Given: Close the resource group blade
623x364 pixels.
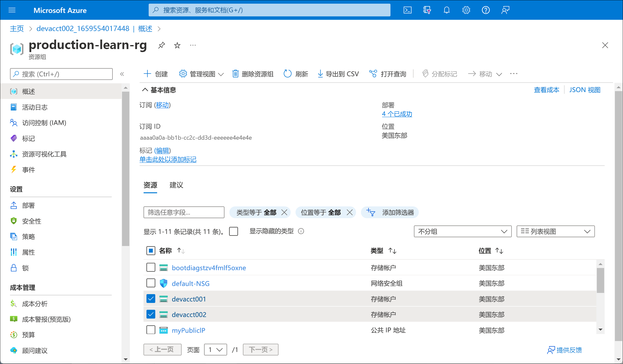Looking at the screenshot, I should (x=605, y=45).
